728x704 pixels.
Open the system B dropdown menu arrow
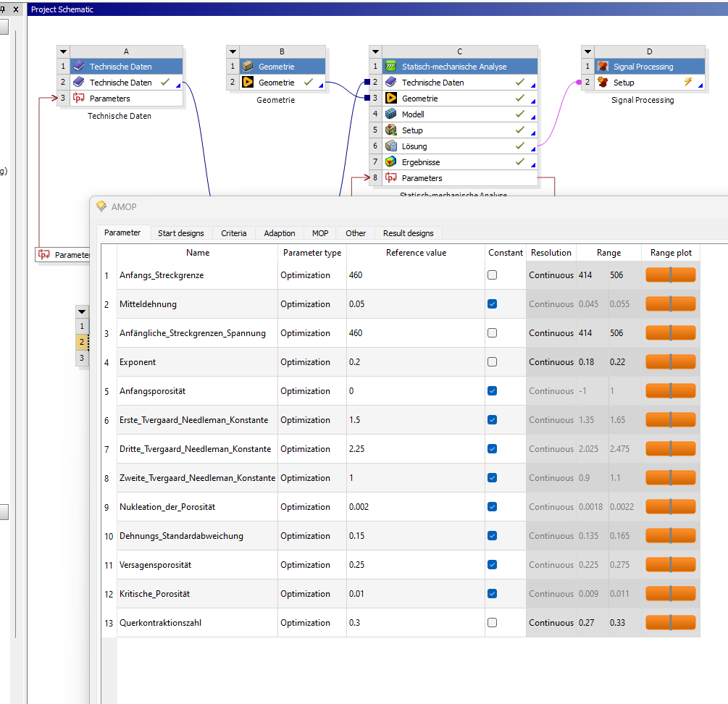tap(233, 51)
